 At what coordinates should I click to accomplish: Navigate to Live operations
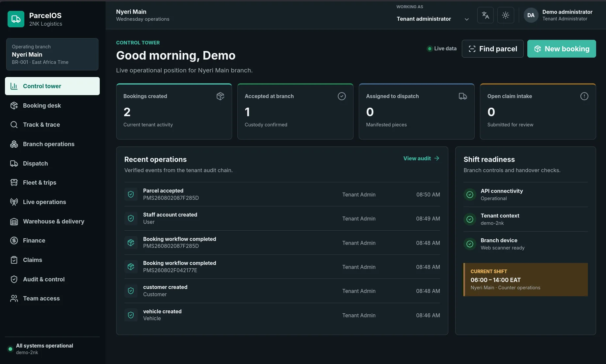(x=52, y=202)
